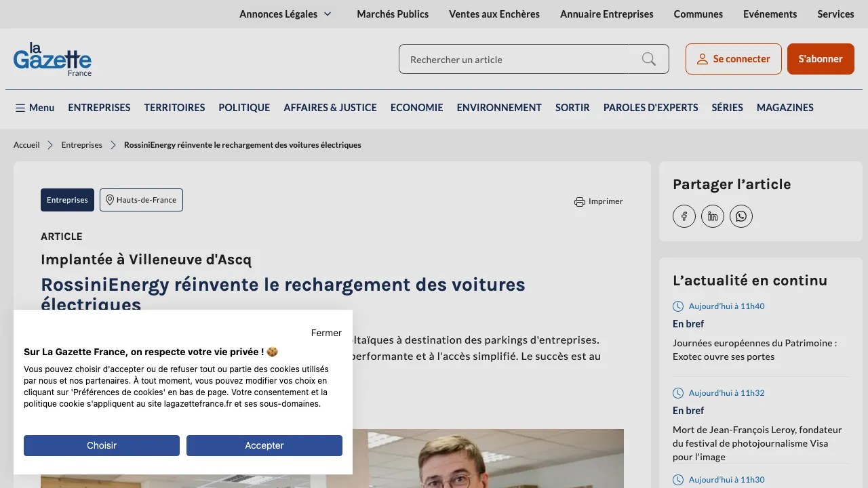Share article on Facebook
Image resolution: width=868 pixels, height=488 pixels.
tap(684, 216)
